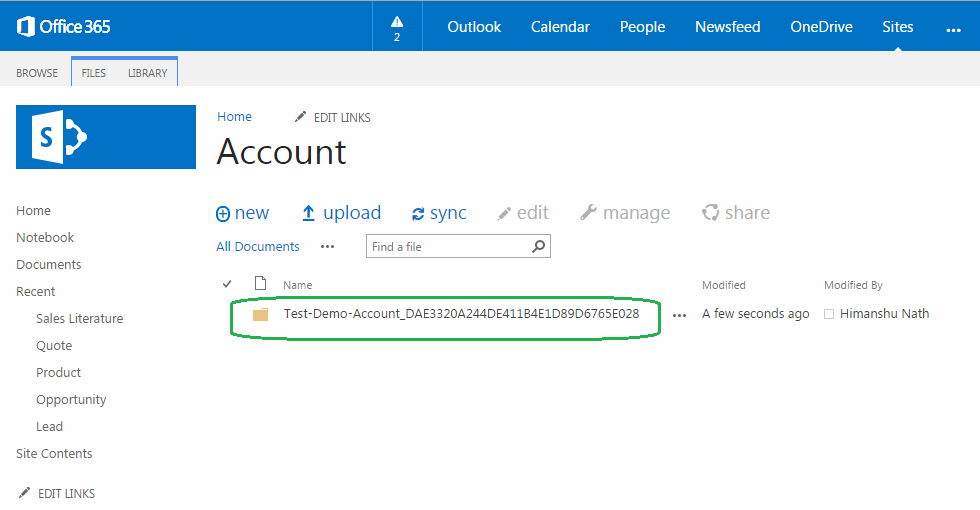
Task: Click the Test-Demo-Account folder icon
Action: (261, 314)
